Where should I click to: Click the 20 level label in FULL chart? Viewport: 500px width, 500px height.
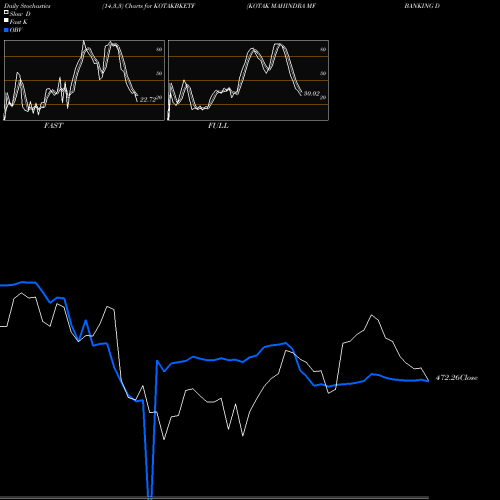[323, 97]
